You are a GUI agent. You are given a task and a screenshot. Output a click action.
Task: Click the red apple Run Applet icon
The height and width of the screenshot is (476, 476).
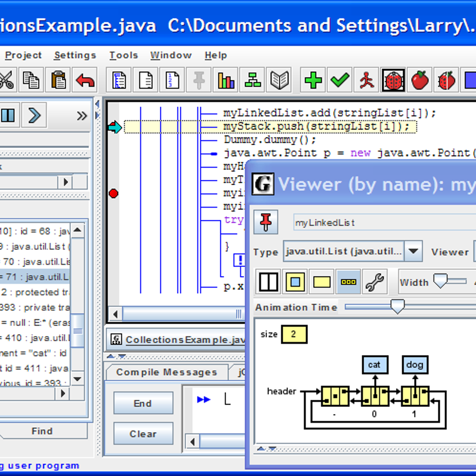(420, 80)
